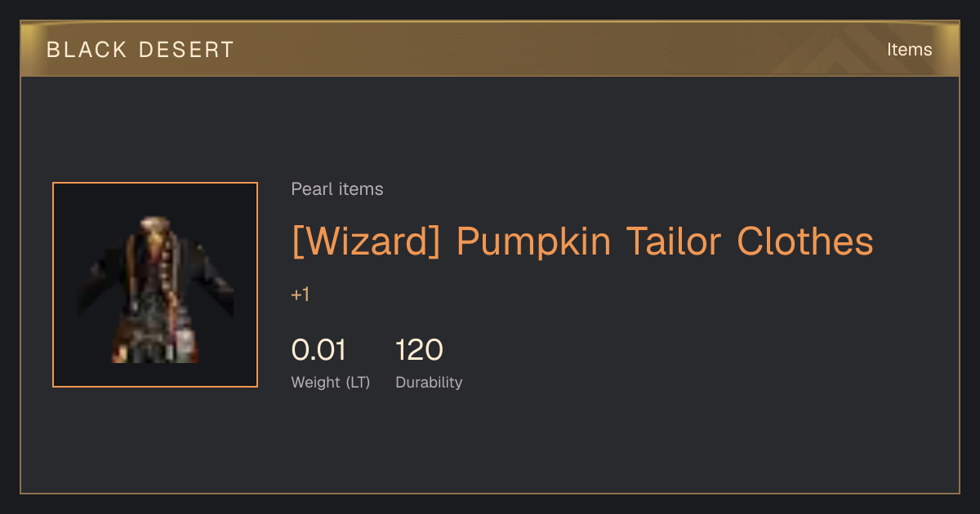Click the BLACK DESERT site title
This screenshot has height=514, width=980.
(x=140, y=50)
